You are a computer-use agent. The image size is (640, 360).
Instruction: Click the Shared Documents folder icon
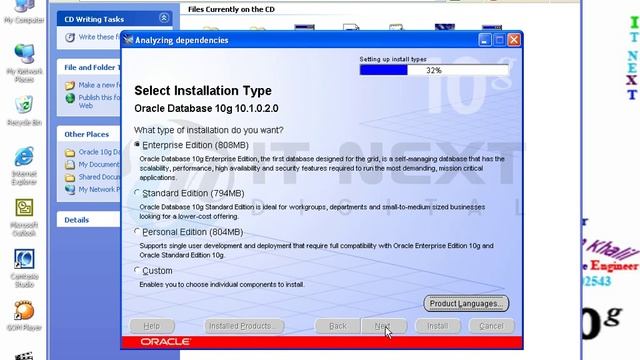[x=70, y=178]
